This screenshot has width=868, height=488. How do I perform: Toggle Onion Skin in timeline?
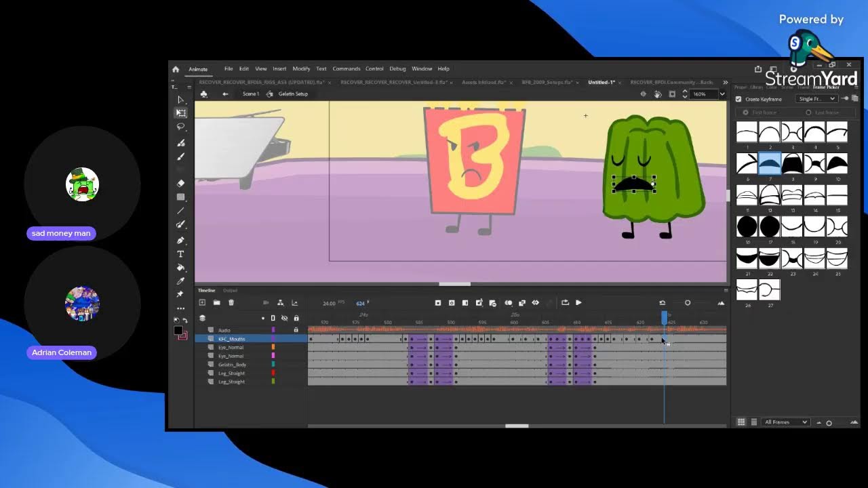(x=509, y=303)
